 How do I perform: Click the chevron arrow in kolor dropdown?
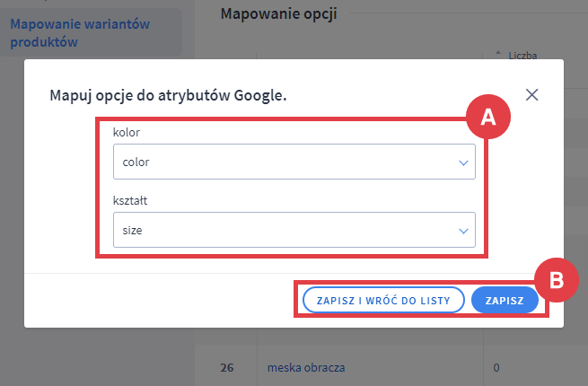(463, 162)
